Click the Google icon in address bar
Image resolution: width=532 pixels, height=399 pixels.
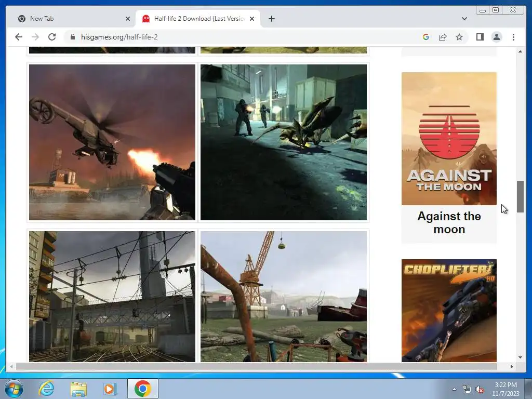426,37
